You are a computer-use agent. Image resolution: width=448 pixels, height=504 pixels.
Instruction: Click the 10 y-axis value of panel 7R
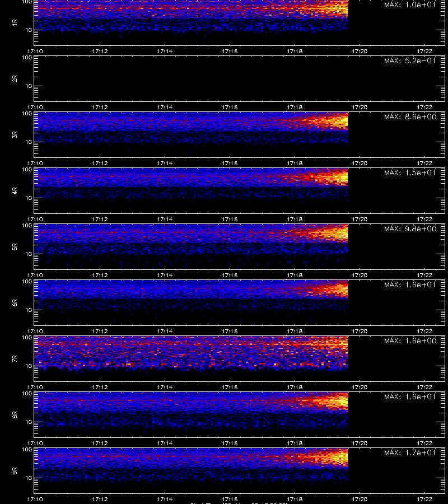pos(29,366)
